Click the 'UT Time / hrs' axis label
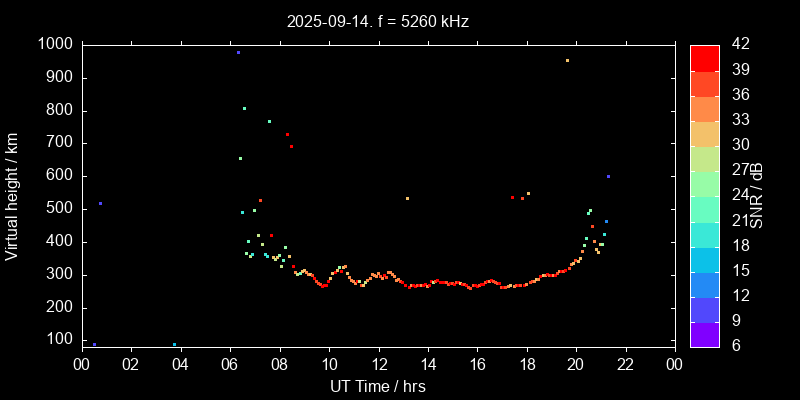 (377, 385)
